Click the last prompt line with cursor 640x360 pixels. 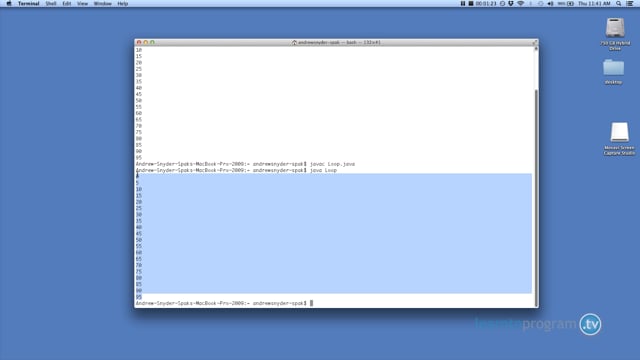point(224,303)
